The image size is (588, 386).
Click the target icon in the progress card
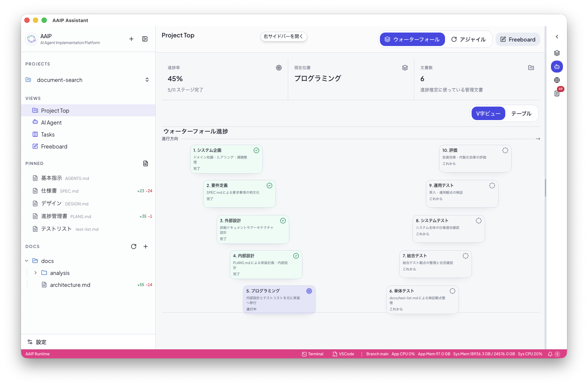pyautogui.click(x=279, y=68)
